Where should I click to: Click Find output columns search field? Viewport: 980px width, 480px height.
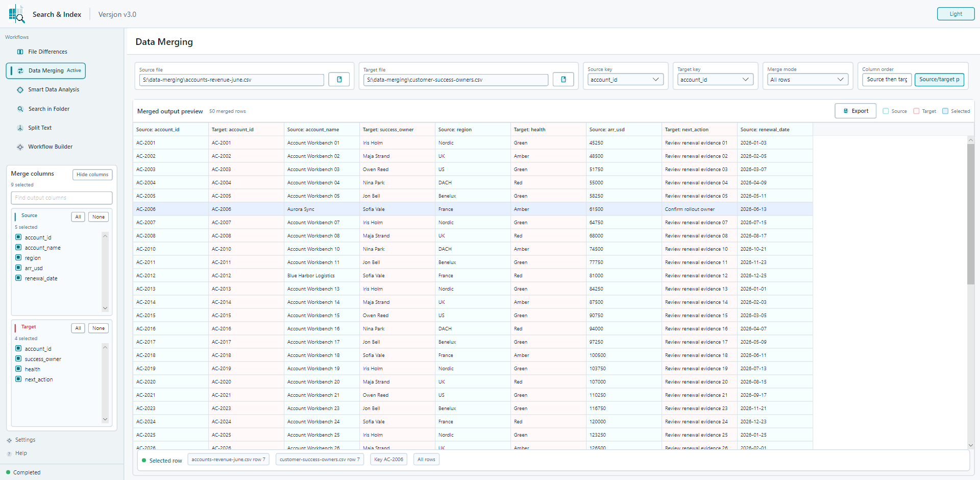click(61, 198)
